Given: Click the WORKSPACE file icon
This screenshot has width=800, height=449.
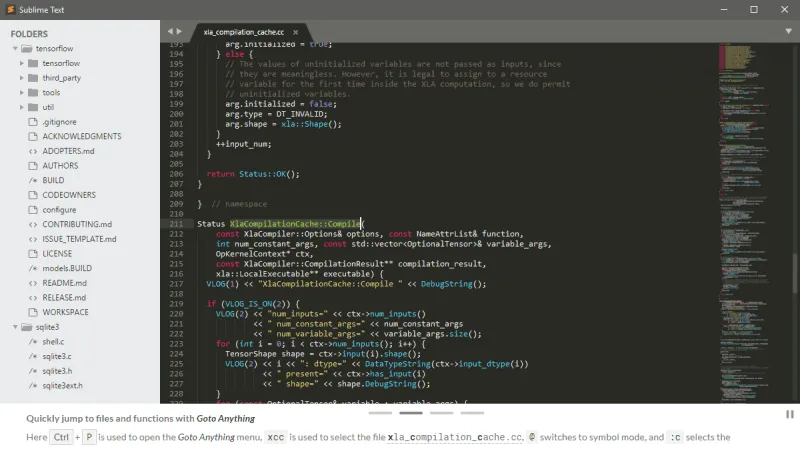Looking at the screenshot, I should (33, 312).
